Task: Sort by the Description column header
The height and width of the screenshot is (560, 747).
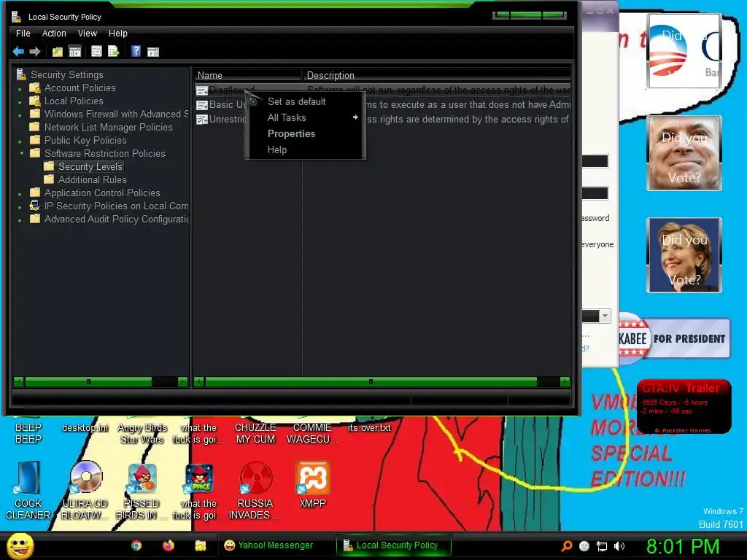Action: [x=436, y=75]
